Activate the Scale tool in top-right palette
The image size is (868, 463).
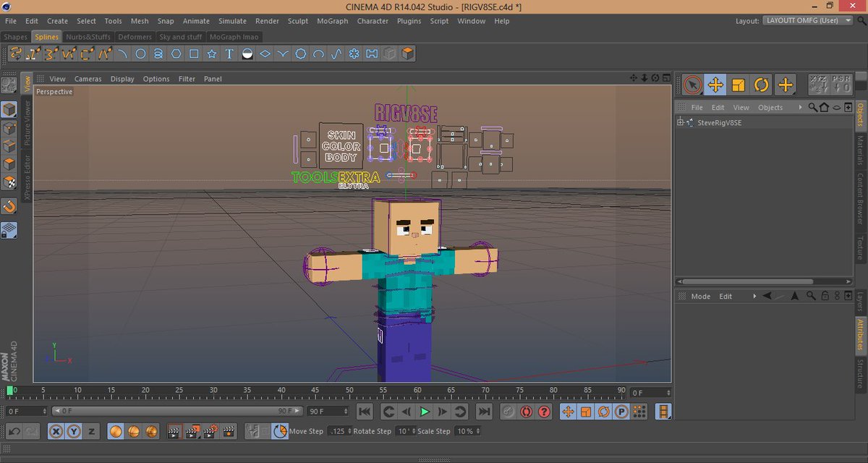739,85
